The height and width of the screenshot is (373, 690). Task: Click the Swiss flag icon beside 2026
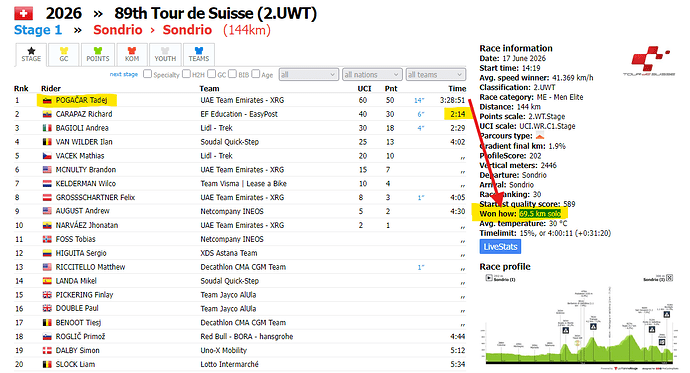[23, 13]
